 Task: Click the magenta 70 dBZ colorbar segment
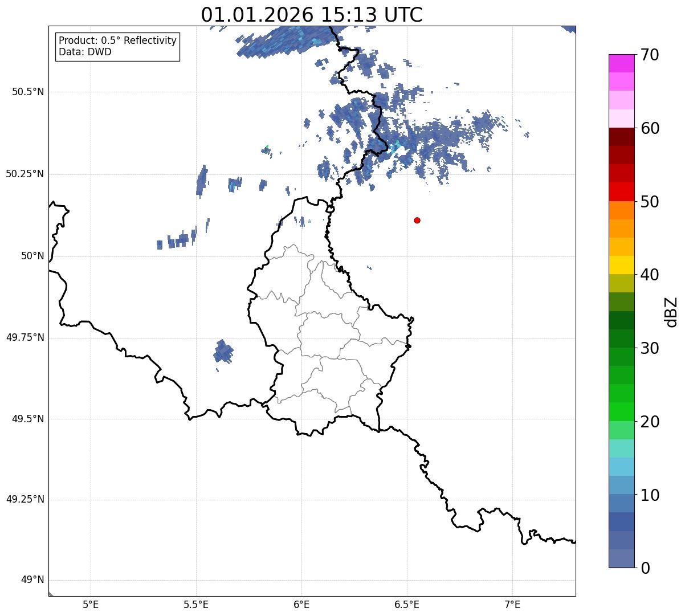pos(621,63)
